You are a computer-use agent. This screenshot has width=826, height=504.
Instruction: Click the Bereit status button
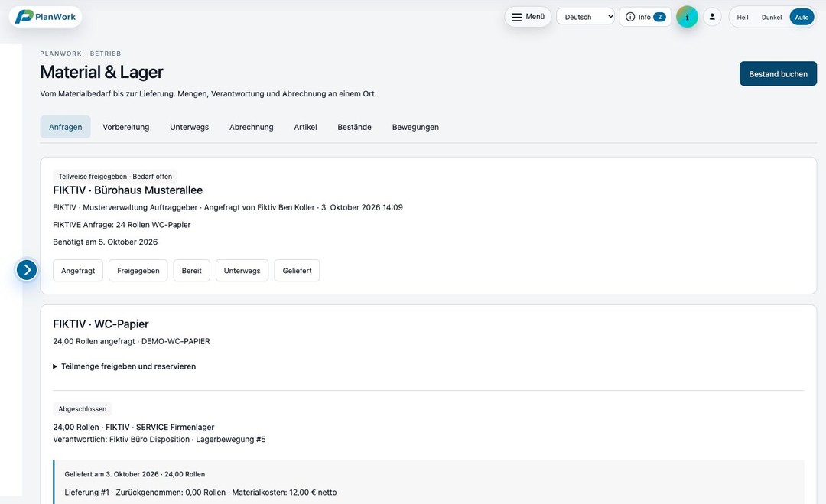(192, 271)
